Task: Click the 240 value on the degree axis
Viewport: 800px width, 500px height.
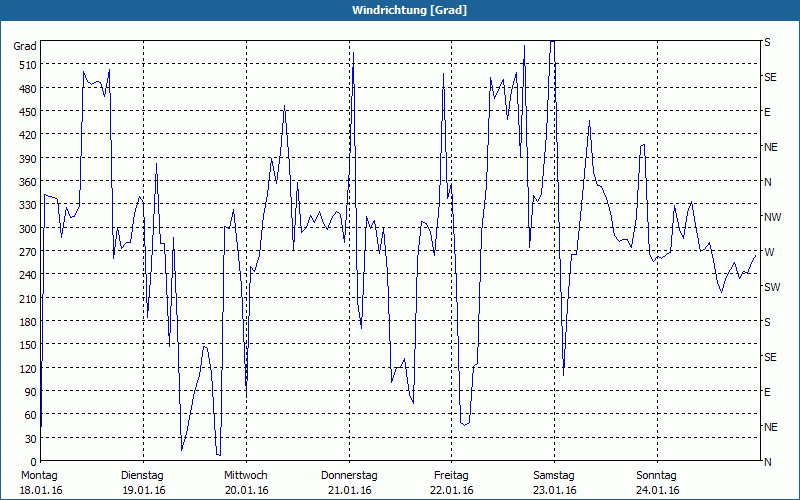Action: (x=27, y=276)
